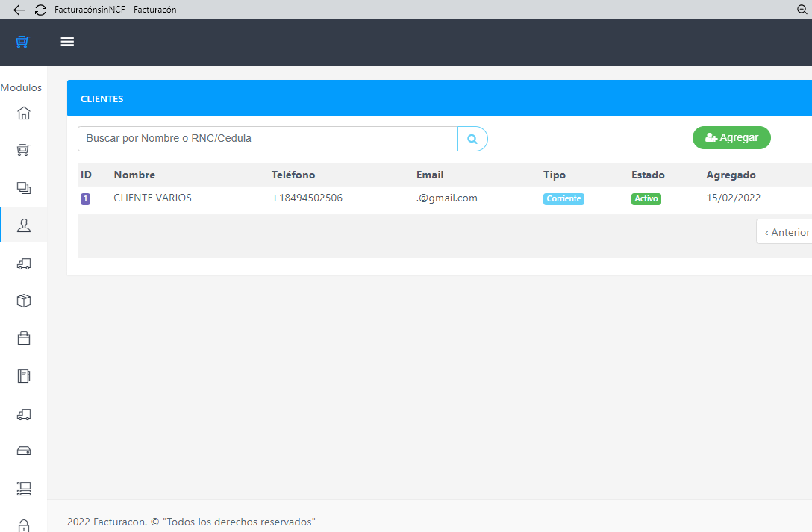Click the green Agregar button
The height and width of the screenshot is (532, 812).
coord(731,137)
